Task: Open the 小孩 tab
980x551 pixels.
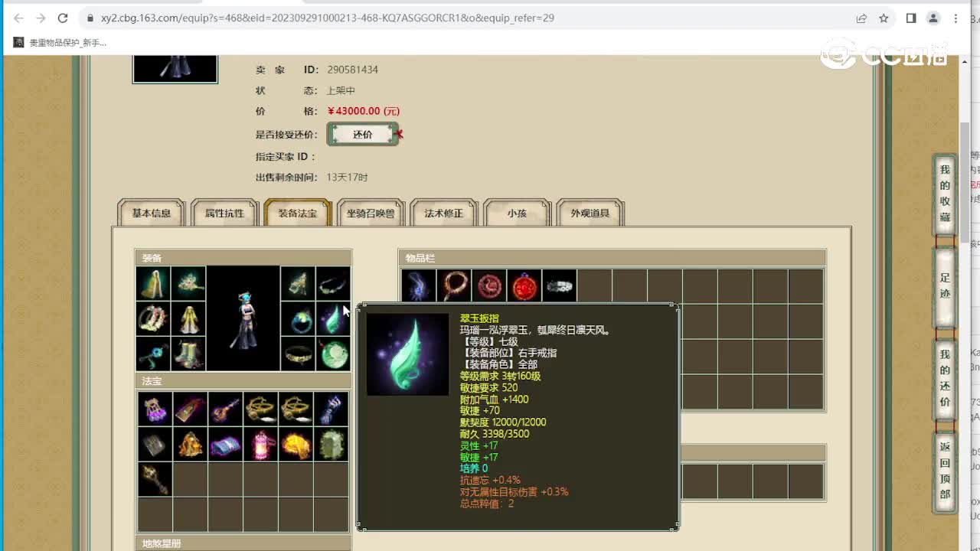Action: 517,214
